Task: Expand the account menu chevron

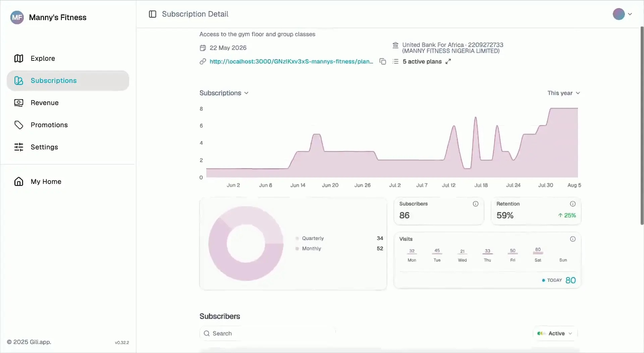Action: point(630,14)
